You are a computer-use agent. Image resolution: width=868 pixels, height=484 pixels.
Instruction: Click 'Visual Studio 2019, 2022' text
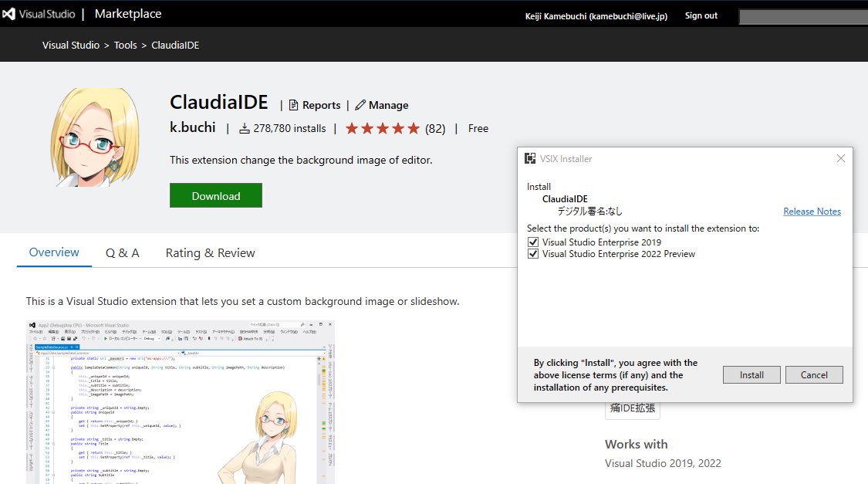coord(663,463)
